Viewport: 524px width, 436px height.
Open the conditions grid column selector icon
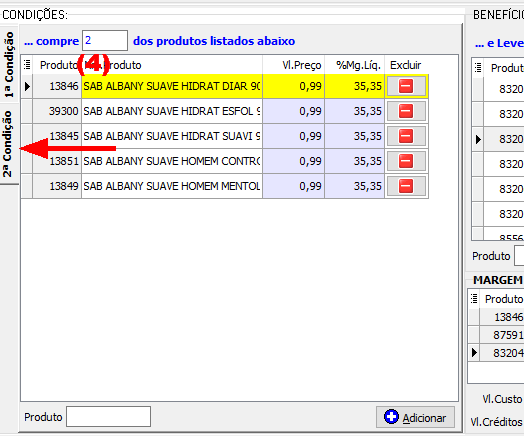[27, 65]
